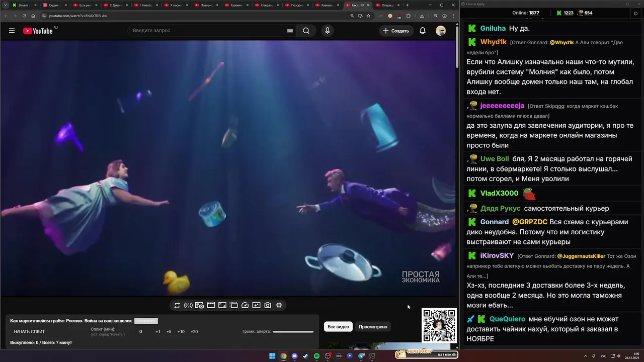
Task: Click the QR code image
Action: coord(439,325)
